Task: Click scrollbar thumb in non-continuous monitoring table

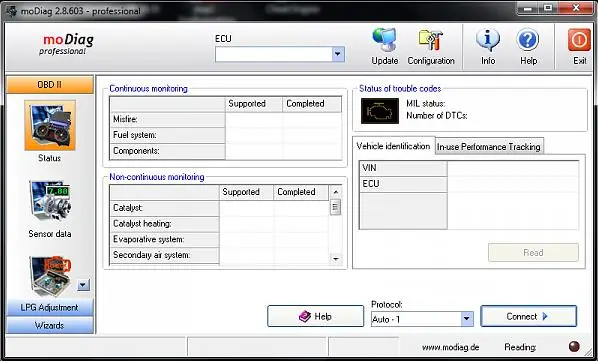Action: point(335,207)
